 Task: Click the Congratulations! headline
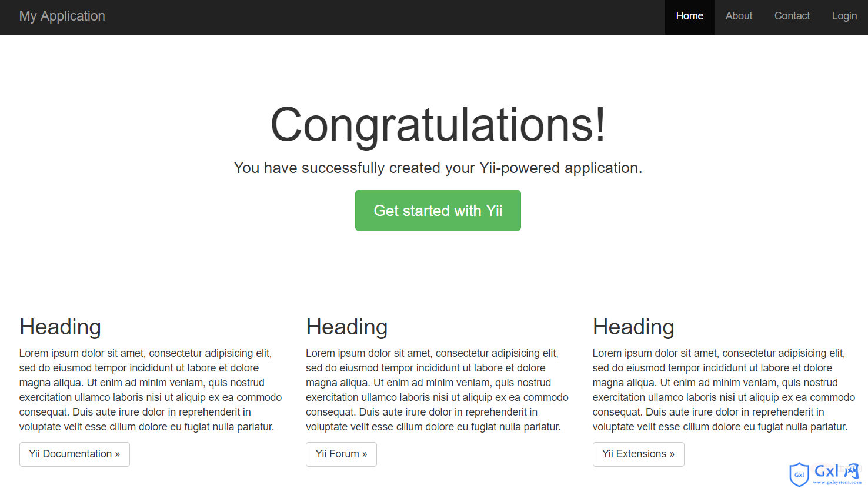click(438, 125)
